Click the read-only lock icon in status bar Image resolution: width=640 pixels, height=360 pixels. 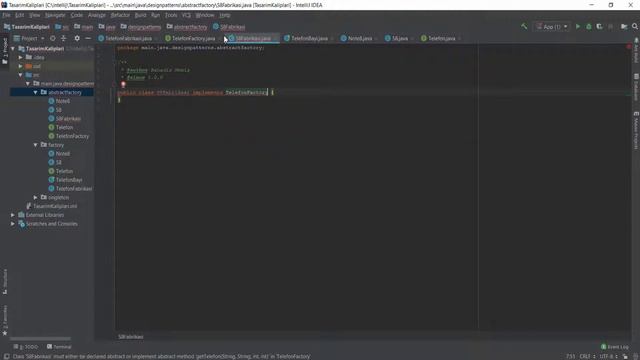[625, 356]
